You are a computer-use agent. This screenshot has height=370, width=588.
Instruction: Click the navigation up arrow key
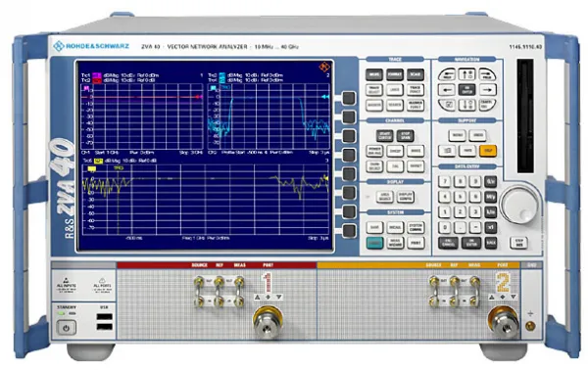tap(466, 74)
